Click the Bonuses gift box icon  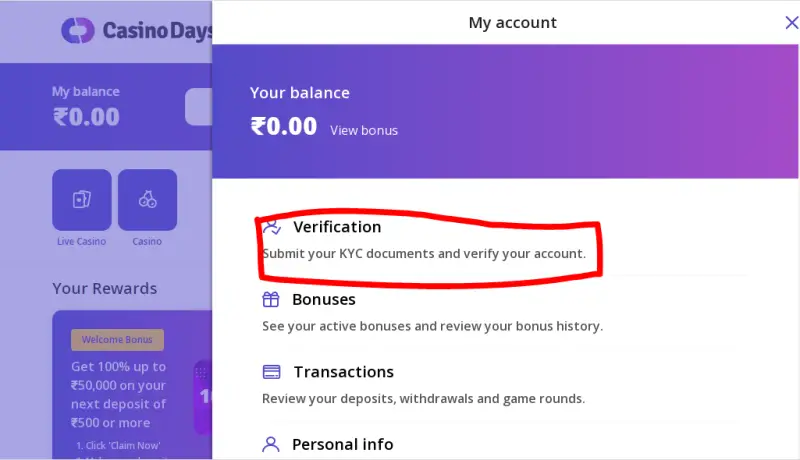click(x=271, y=299)
